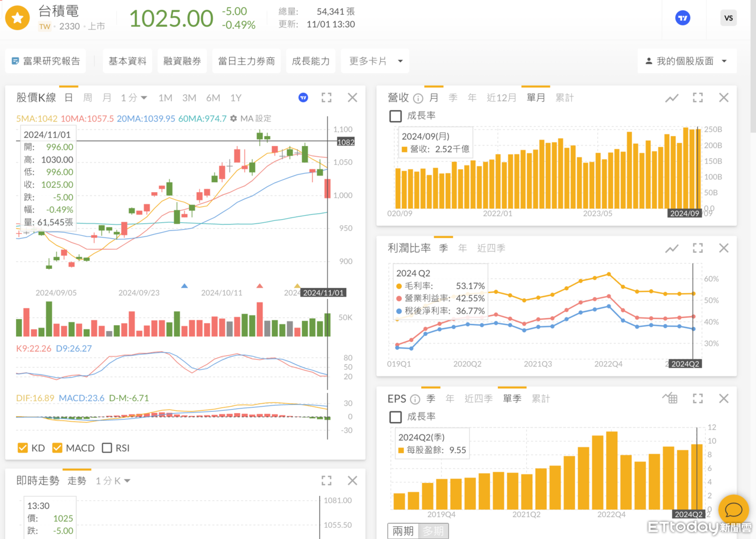This screenshot has height=539, width=756.
Task: Open the 1分K dropdown in 即時走勢
Action: click(113, 481)
